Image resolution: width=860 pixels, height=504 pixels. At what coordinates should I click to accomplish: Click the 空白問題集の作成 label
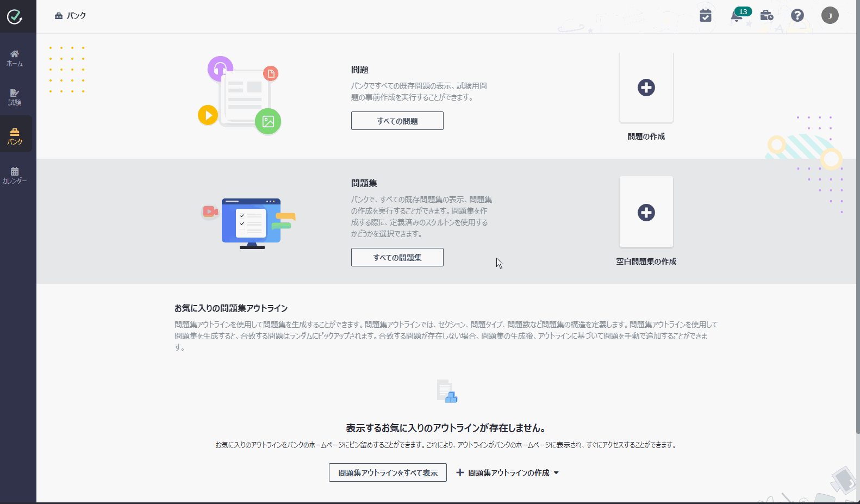pos(646,262)
